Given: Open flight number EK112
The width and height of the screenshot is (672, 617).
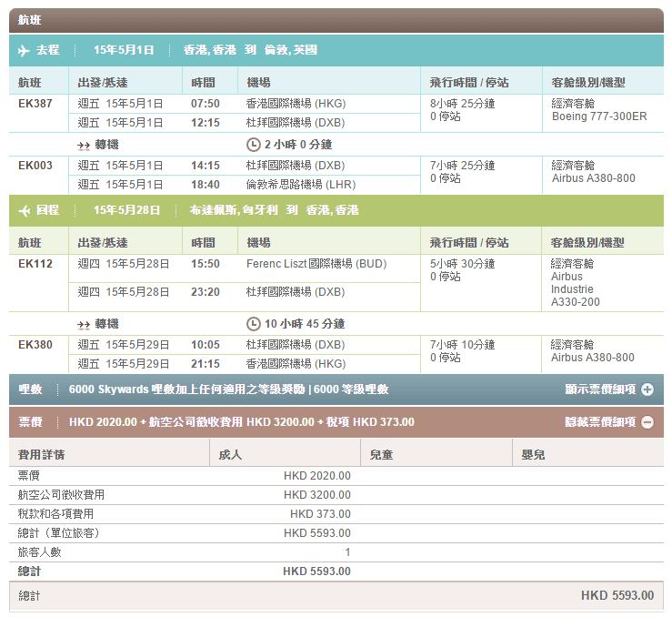Looking at the screenshot, I should pyautogui.click(x=35, y=264).
